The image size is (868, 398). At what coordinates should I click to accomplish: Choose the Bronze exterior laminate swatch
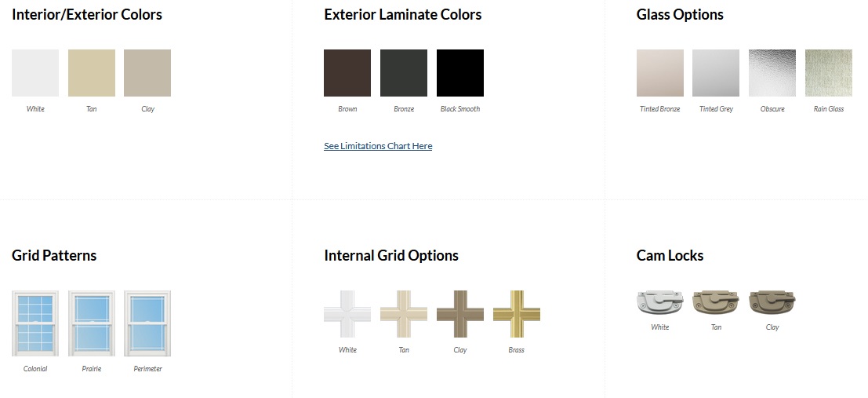[404, 73]
